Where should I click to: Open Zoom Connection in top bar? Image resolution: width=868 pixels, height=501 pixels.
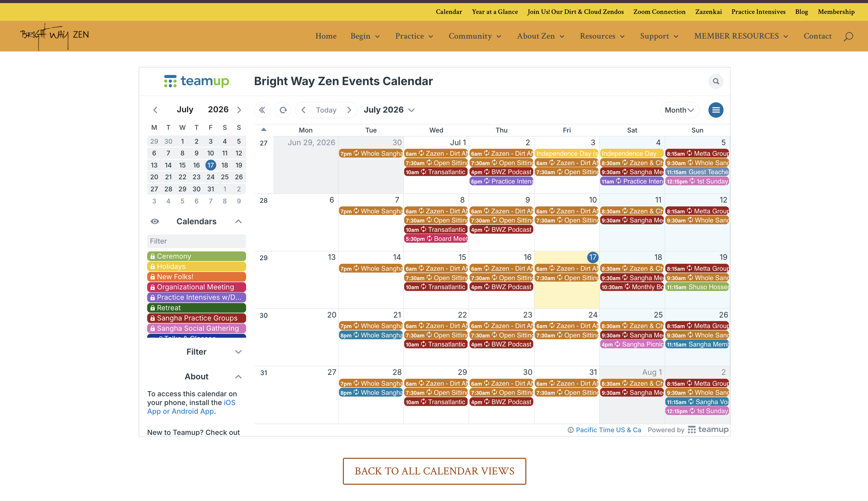[x=659, y=12]
